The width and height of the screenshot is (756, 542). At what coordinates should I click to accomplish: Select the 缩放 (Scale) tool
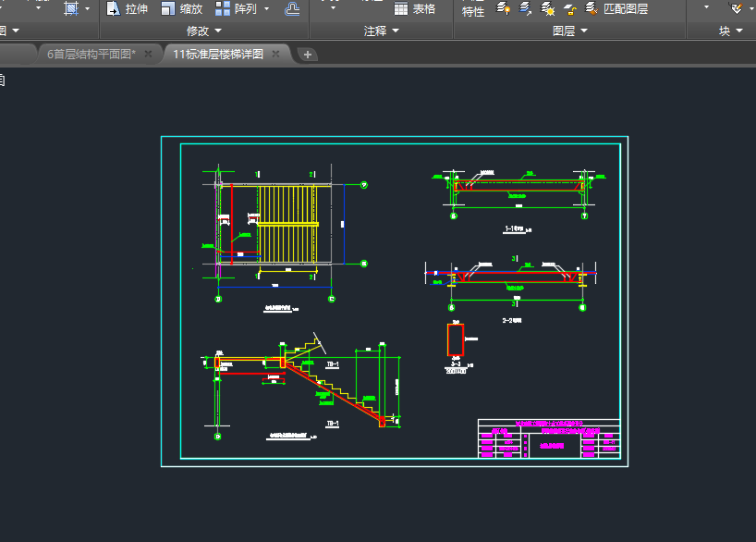click(181, 9)
